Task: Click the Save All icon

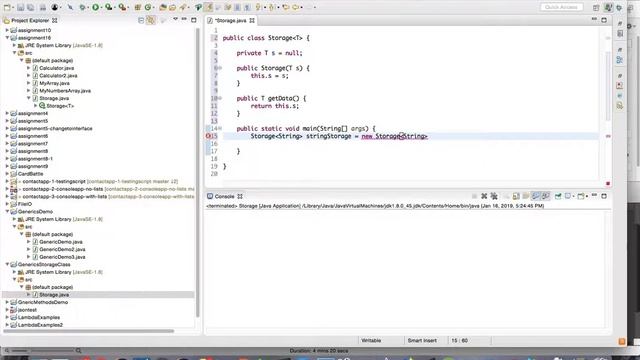Action: [x=31, y=7]
